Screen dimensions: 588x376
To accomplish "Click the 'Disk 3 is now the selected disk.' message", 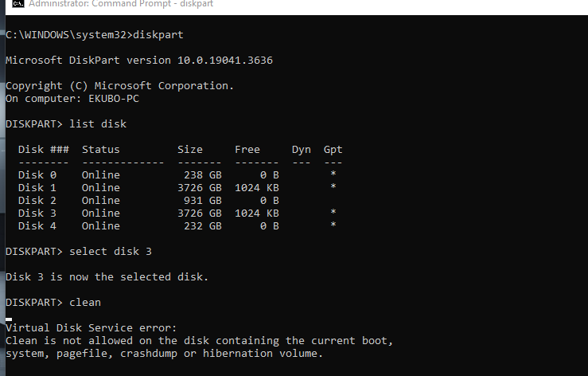I will [107, 277].
